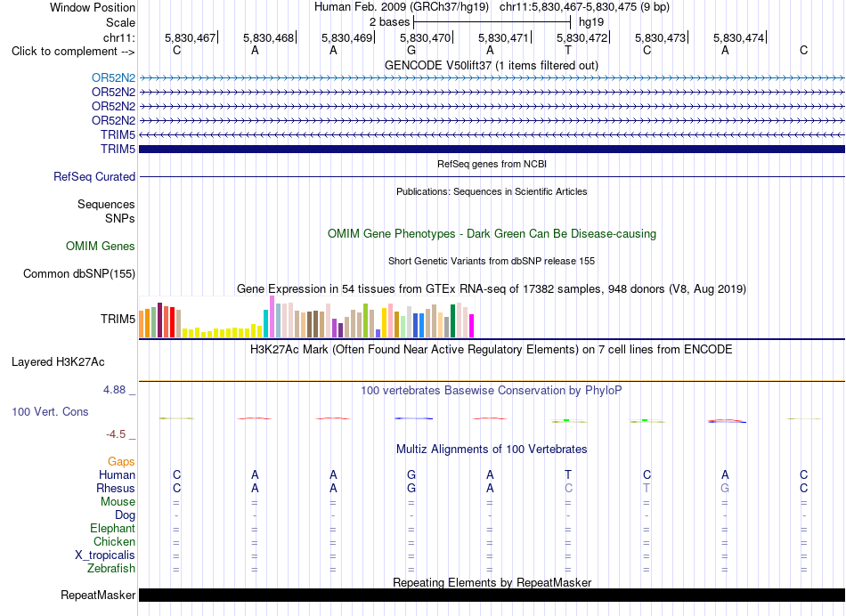Click magenta bar ending the GTEx chart
846x616 pixels.
[471, 326]
